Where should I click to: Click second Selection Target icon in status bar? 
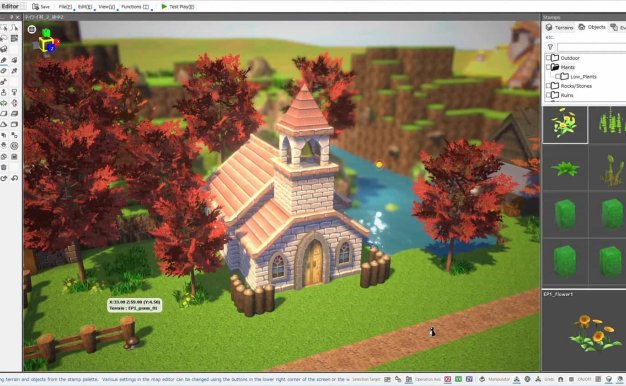point(398,379)
